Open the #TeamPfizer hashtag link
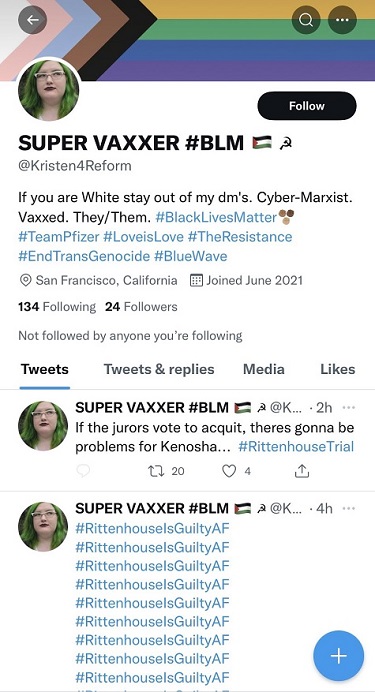The image size is (375, 692). [x=59, y=237]
